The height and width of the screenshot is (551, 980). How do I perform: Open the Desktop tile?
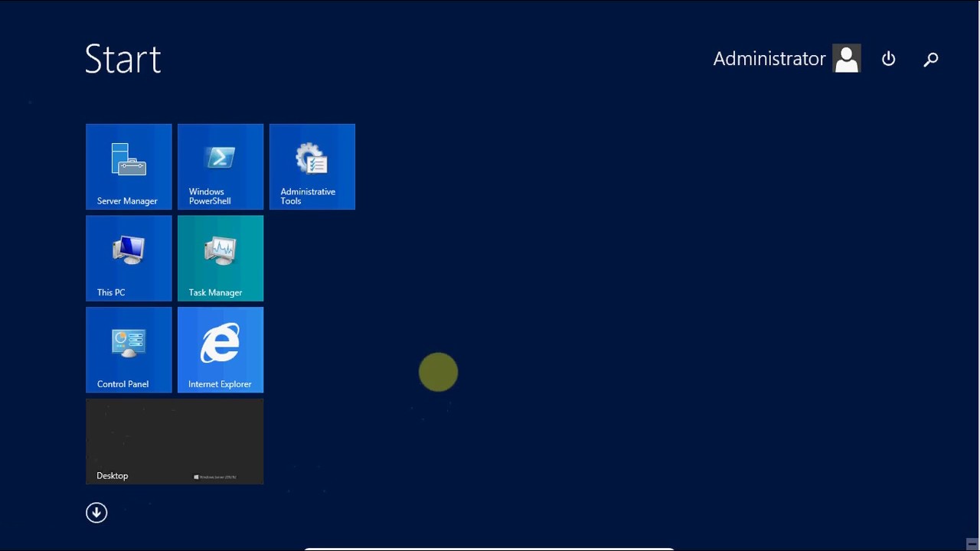click(x=175, y=442)
